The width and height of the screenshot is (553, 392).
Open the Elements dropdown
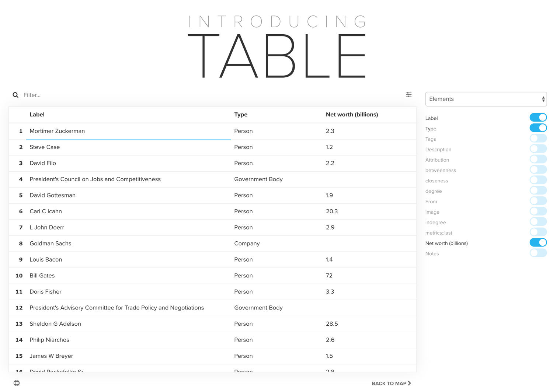pos(486,99)
